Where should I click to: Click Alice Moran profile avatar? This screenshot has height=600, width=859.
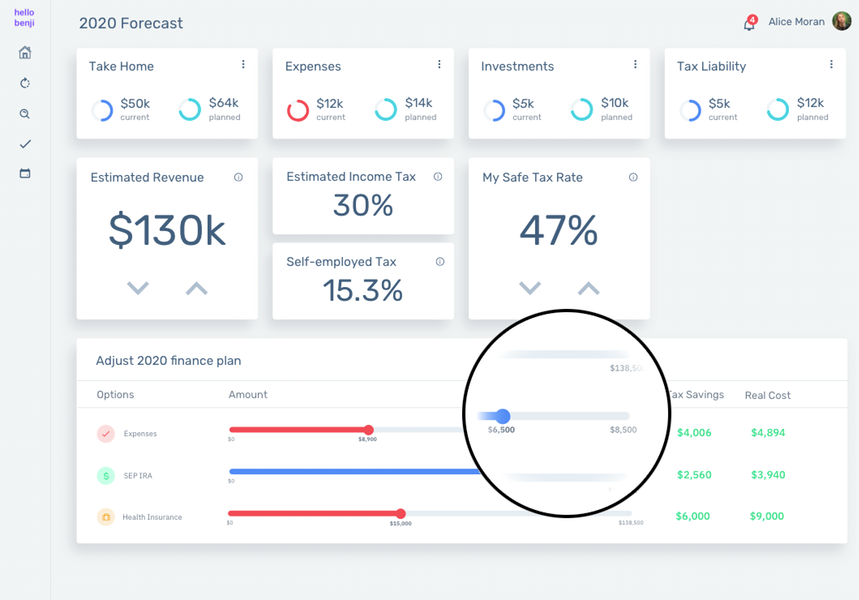pos(841,21)
